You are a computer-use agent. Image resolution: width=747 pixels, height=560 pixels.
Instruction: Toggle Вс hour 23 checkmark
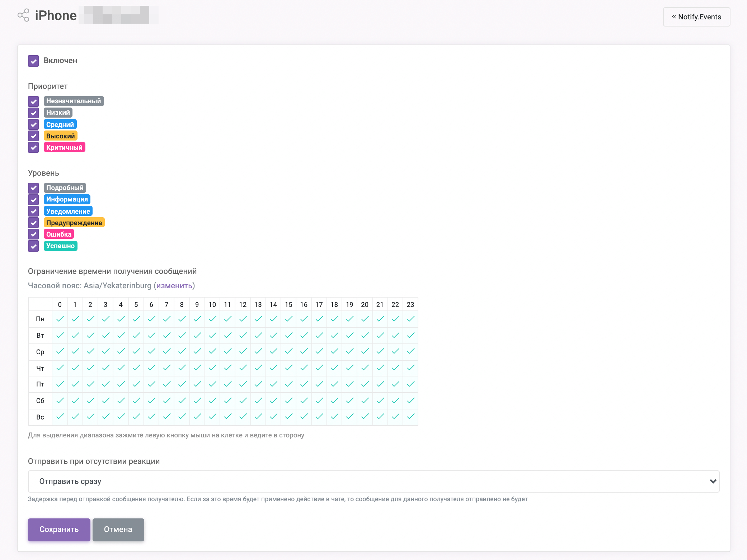[410, 417]
